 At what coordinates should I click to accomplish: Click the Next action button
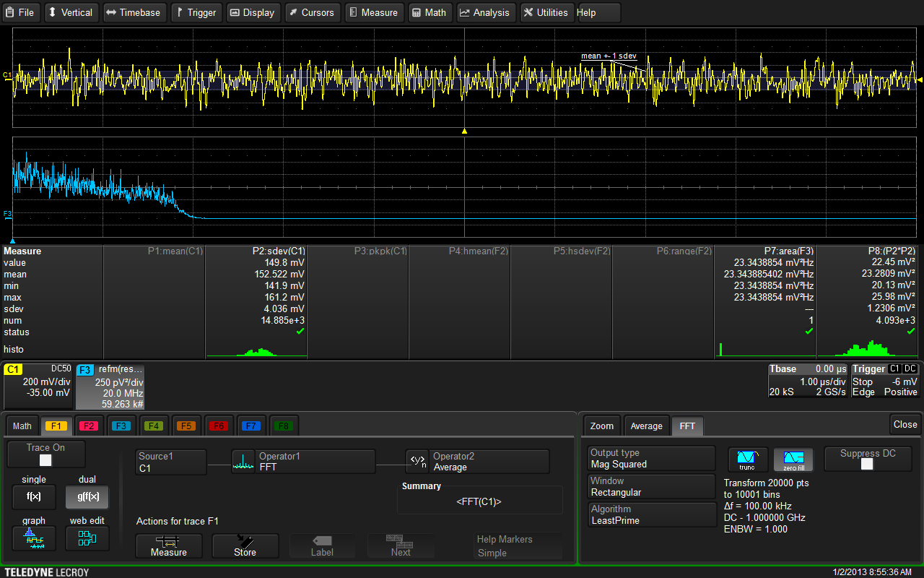[401, 546]
